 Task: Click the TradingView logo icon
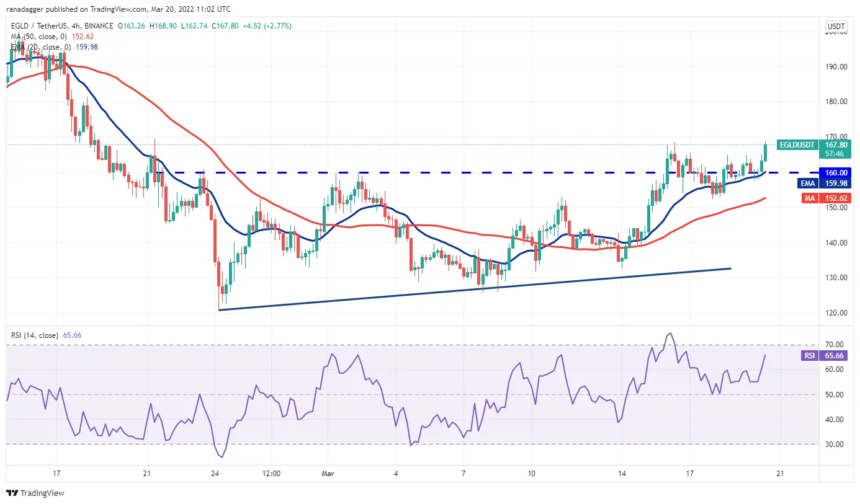(12, 493)
